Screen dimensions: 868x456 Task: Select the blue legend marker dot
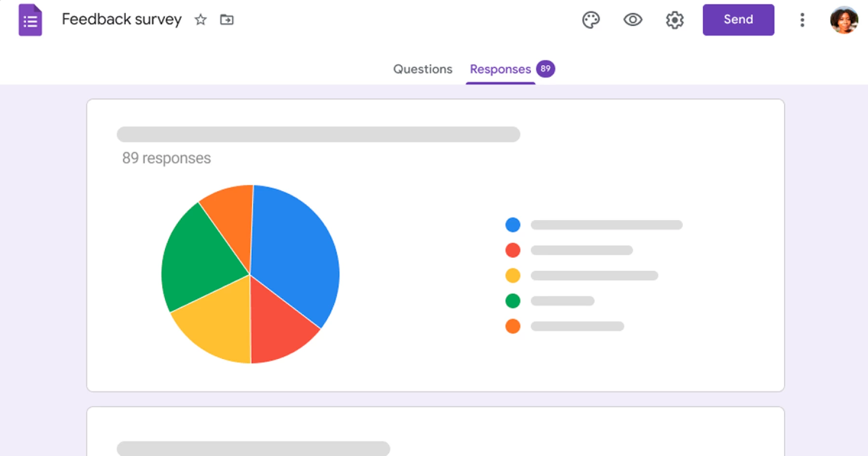513,224
